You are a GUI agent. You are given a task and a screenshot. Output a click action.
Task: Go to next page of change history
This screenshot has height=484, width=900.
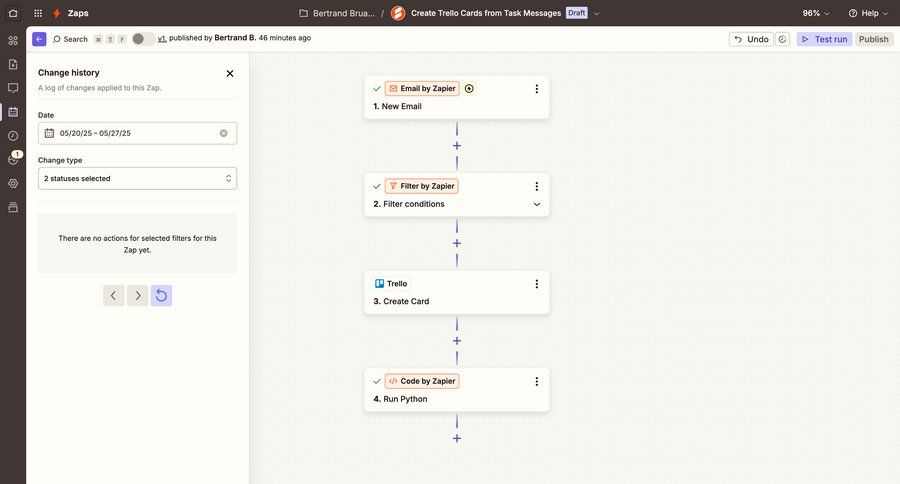click(x=138, y=296)
